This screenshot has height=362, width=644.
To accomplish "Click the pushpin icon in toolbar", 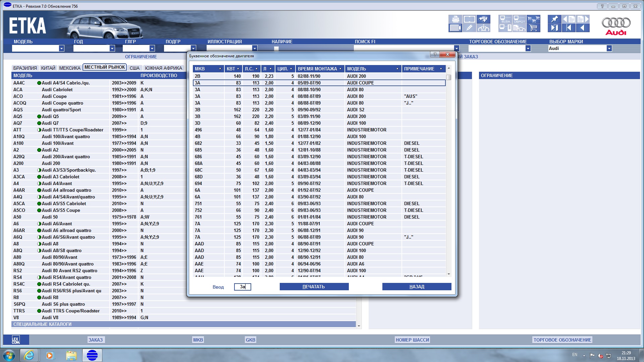I will click(554, 19).
